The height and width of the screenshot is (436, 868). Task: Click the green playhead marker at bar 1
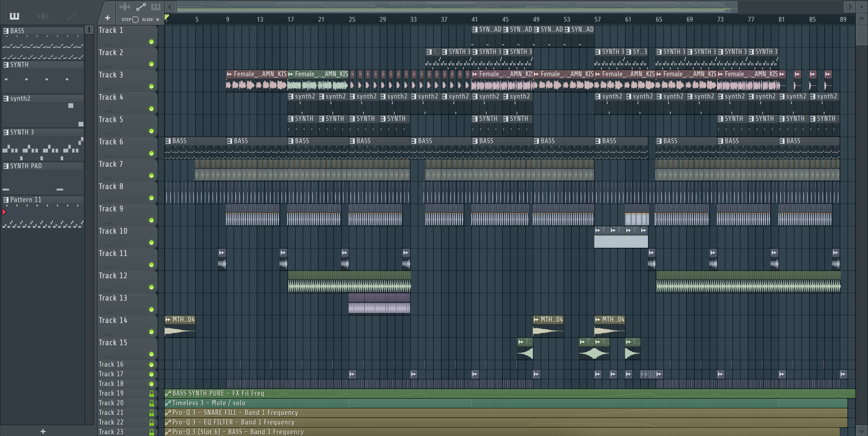click(x=166, y=17)
